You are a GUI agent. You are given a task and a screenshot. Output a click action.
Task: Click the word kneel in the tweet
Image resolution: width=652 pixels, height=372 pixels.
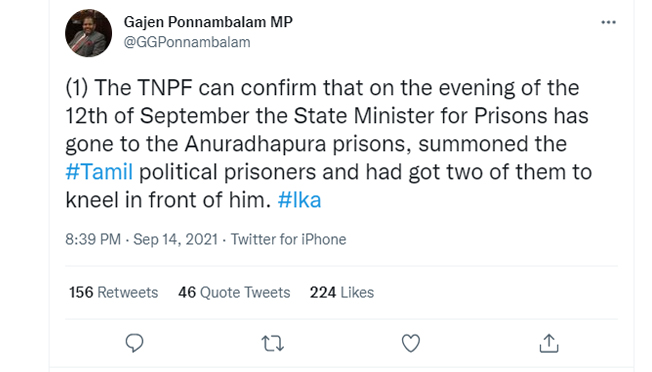(92, 200)
